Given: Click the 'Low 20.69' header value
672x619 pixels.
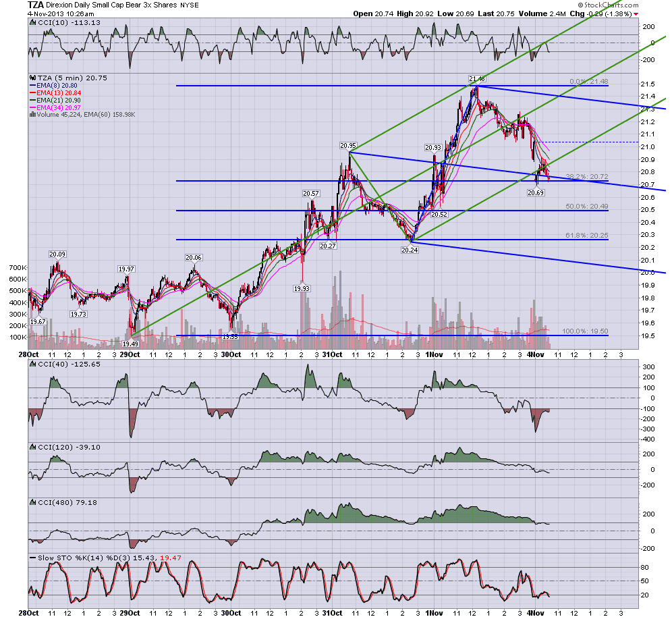Looking at the screenshot, I should coord(455,14).
